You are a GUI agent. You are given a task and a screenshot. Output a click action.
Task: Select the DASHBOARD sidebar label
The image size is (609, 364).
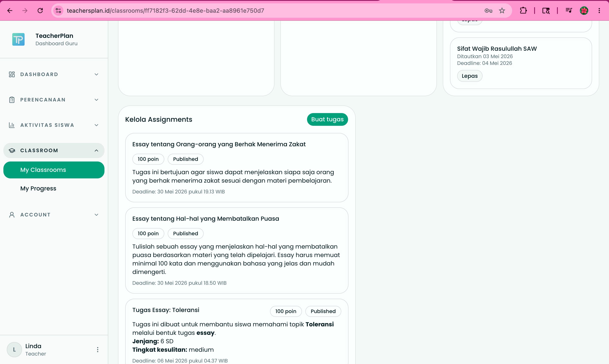(x=39, y=74)
